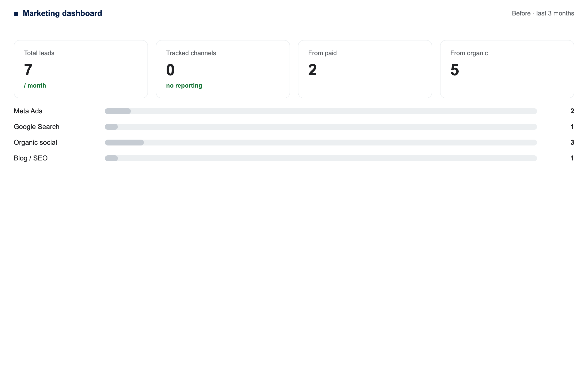Select the Total leads card
Screen dimensions: 588x368
[81, 69]
